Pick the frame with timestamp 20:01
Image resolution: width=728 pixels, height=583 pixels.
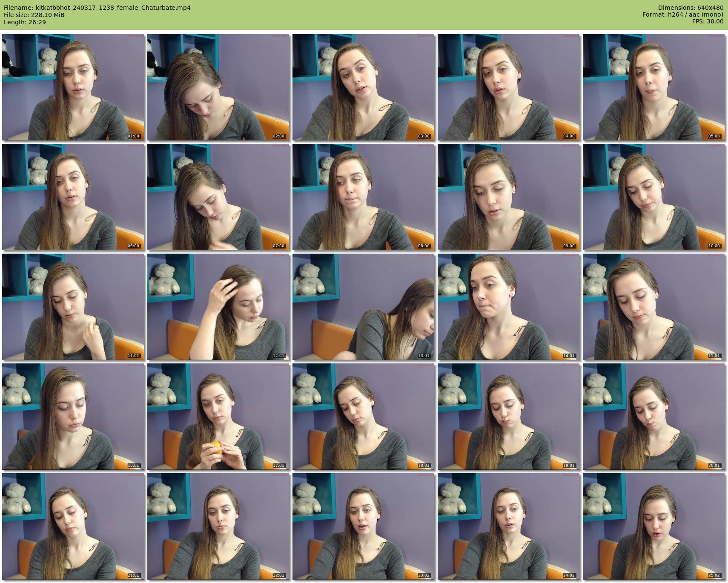click(x=654, y=417)
